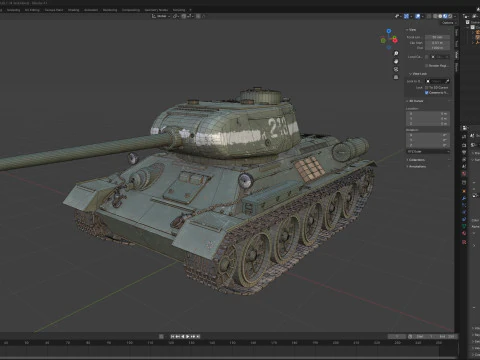Toggle the camera view icon
Image resolution: width=480 pixels, height=360 pixels.
(396, 69)
